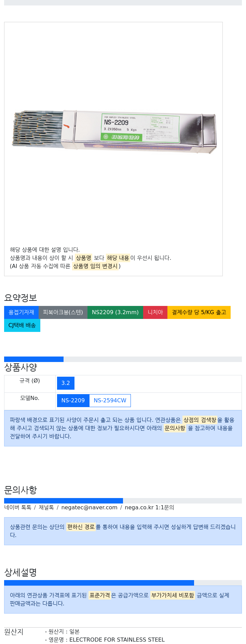Click the highlighted 문의사항 text in notice

[x=175, y=428]
